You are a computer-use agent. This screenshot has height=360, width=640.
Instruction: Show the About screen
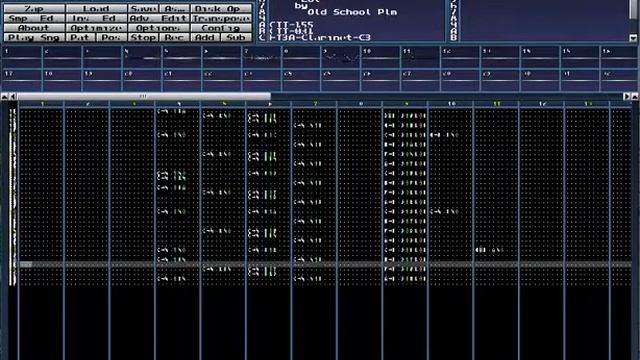click(x=34, y=28)
